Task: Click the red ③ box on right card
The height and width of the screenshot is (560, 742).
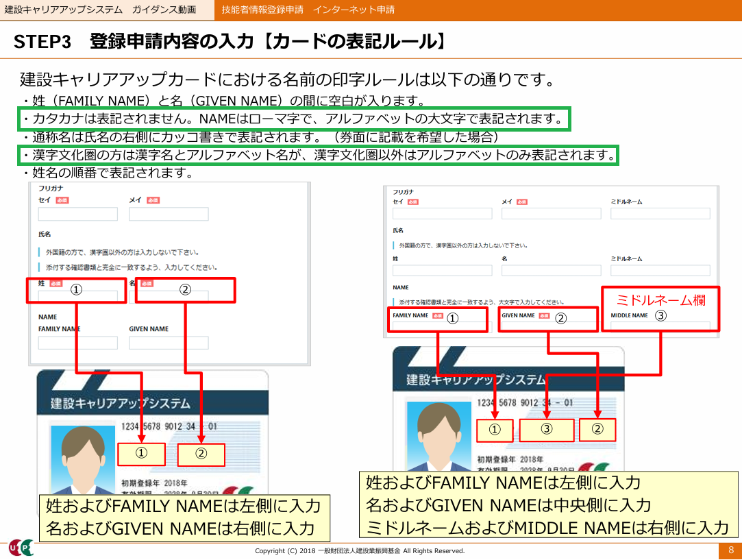Action: (x=546, y=430)
